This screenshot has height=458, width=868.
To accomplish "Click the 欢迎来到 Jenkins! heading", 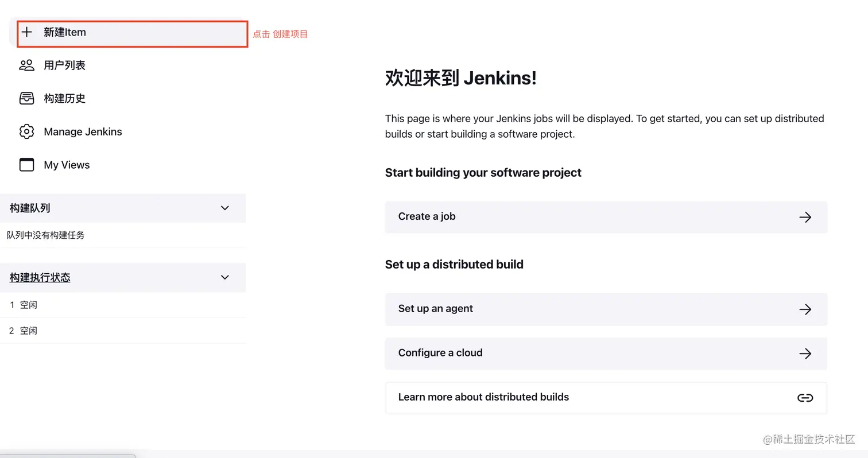I will coord(460,78).
